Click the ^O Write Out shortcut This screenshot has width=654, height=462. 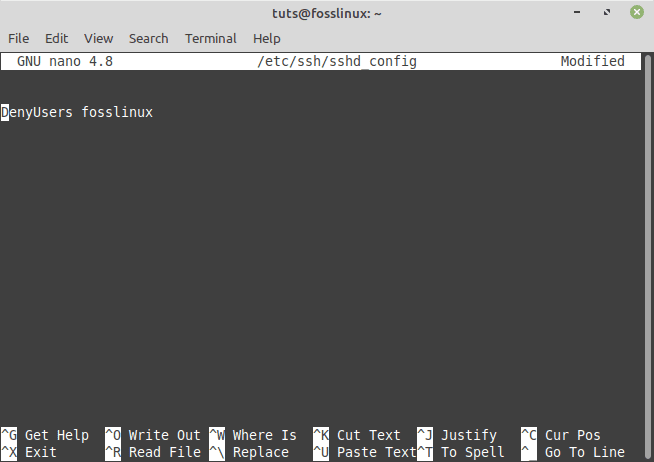[152, 435]
